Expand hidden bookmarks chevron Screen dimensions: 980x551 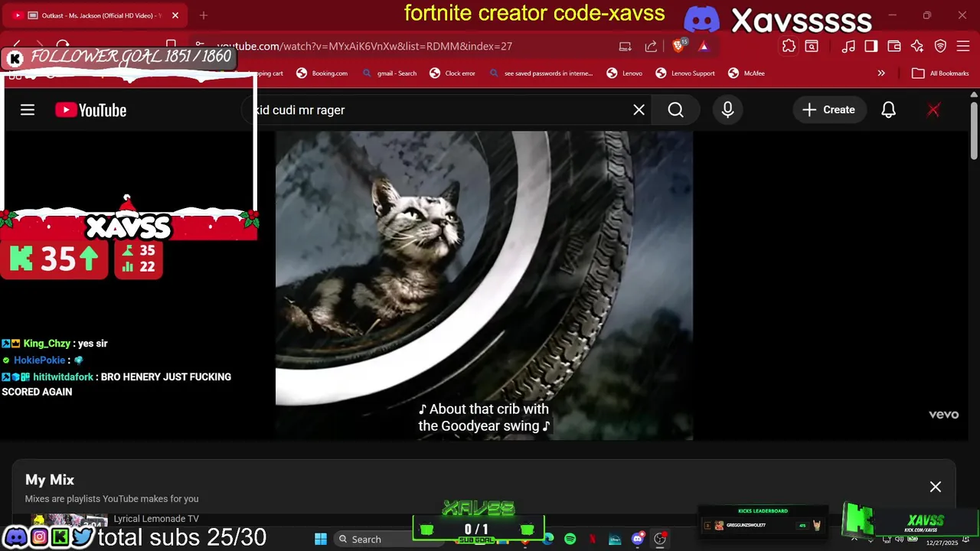click(x=881, y=73)
